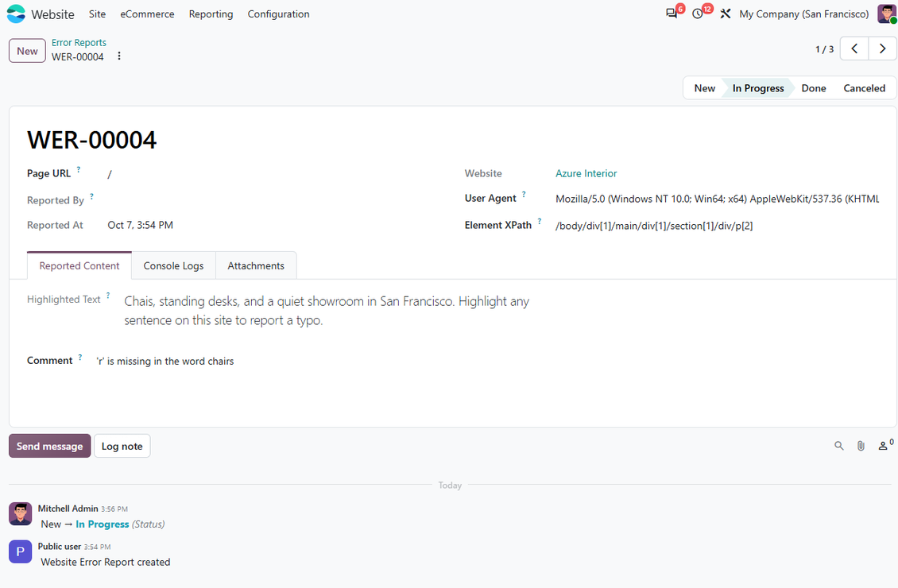Select the Reported Content tab

pyautogui.click(x=79, y=265)
